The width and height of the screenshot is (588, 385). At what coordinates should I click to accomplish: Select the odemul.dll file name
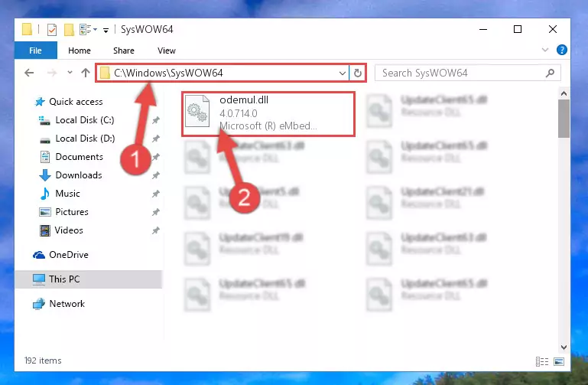tap(244, 100)
